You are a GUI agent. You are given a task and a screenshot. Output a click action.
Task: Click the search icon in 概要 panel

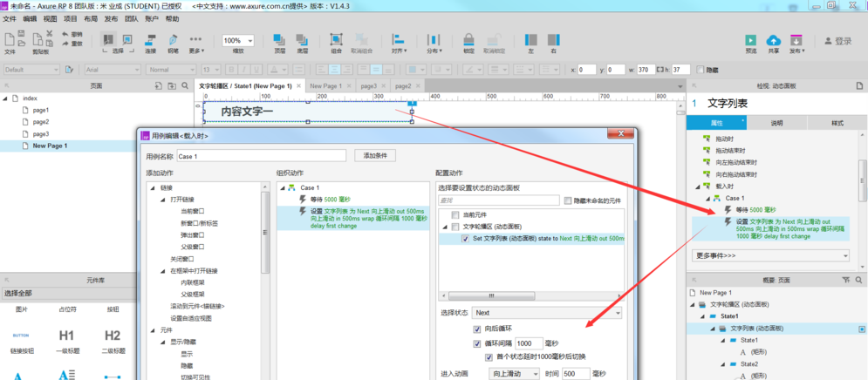tap(858, 279)
